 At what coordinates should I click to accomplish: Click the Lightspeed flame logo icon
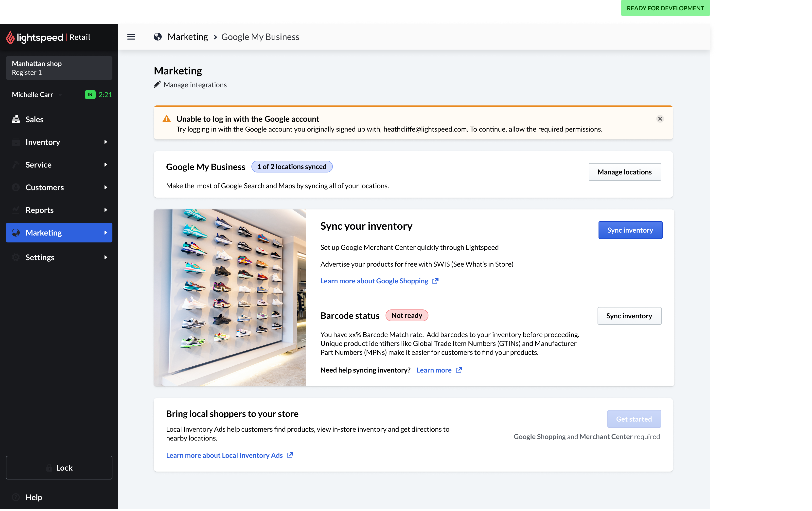point(10,37)
